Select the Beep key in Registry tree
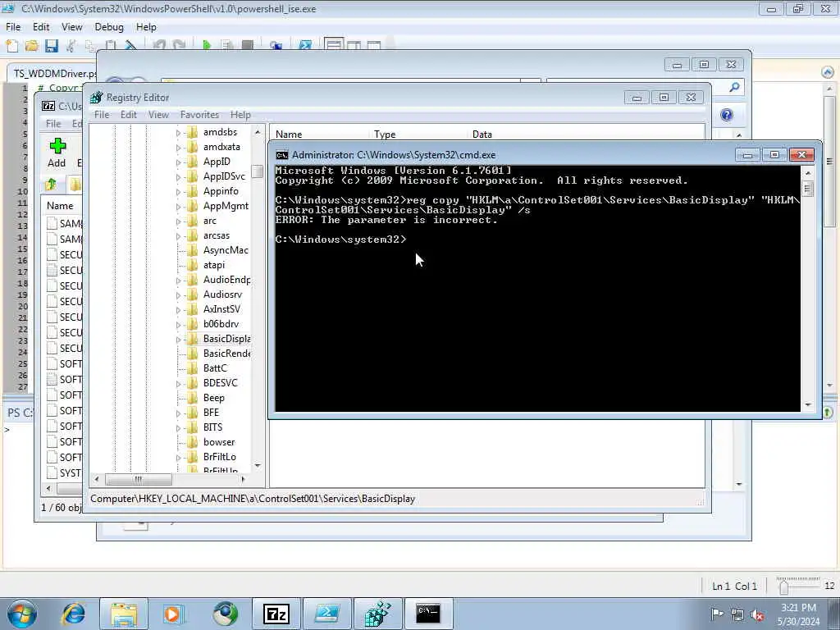840x630 pixels. 214,398
